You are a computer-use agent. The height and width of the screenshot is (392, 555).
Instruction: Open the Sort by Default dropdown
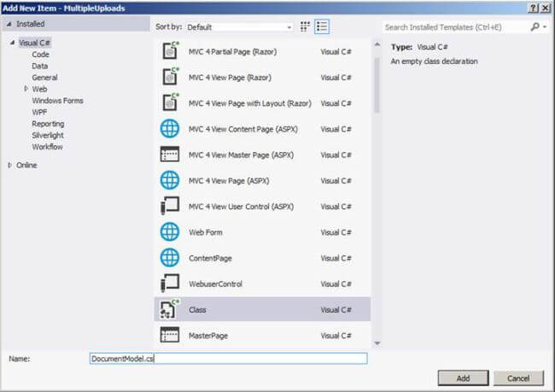click(240, 27)
